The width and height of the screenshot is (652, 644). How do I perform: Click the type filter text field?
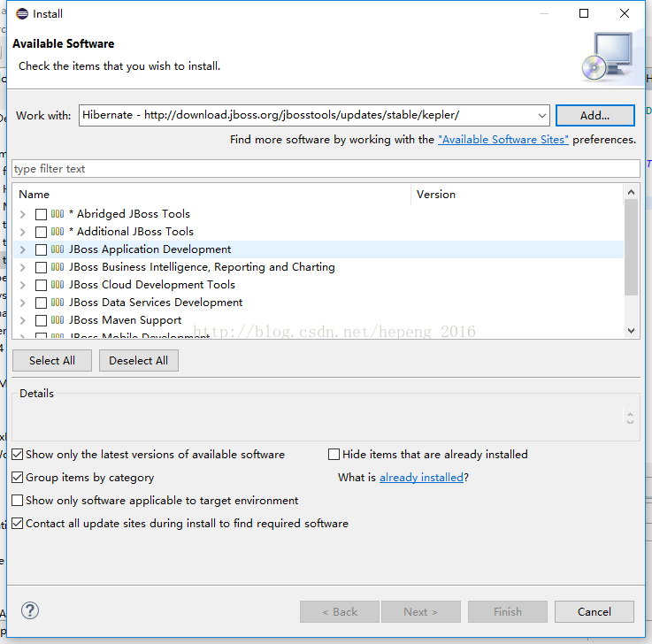326,169
